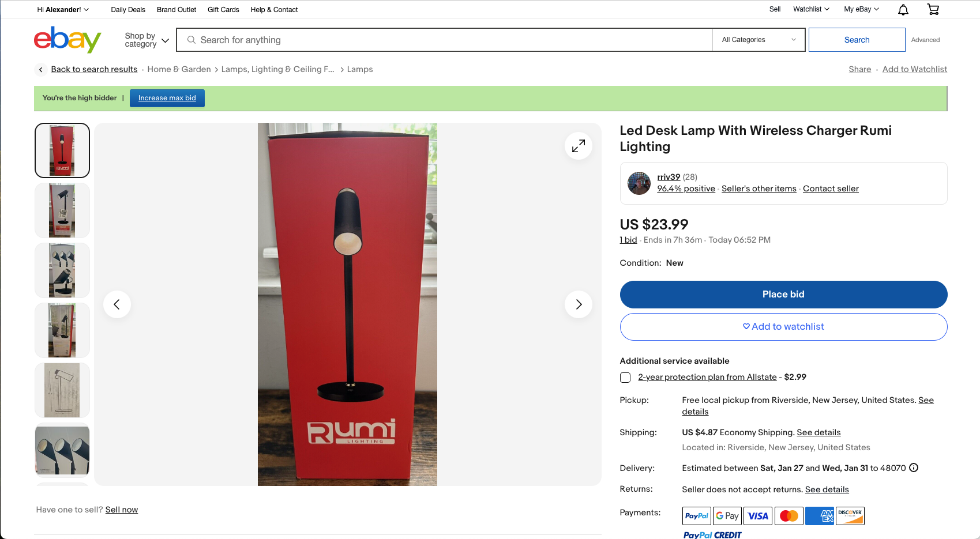This screenshot has width=980, height=539.
Task: Expand Hi Alexander account menu
Action: point(63,10)
